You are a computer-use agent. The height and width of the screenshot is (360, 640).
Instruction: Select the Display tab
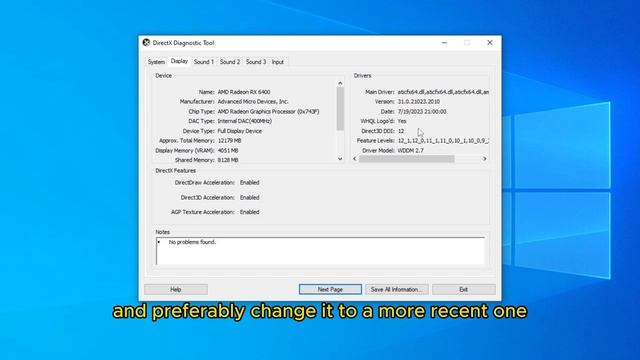pyautogui.click(x=179, y=61)
